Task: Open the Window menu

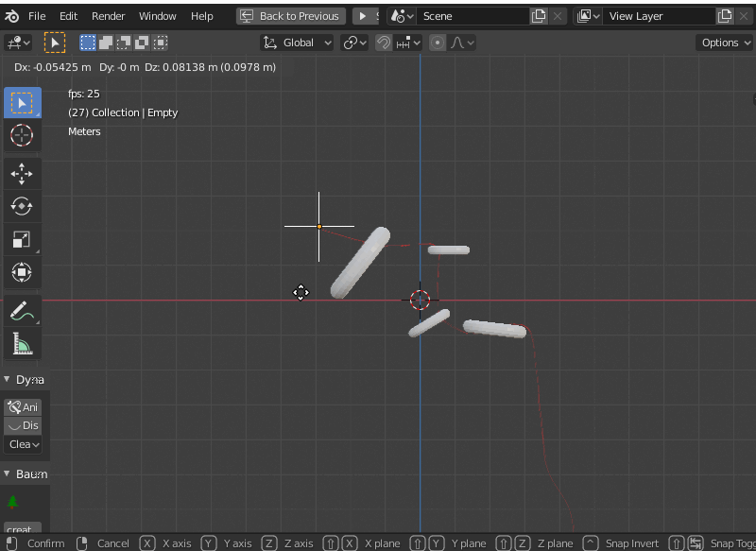Action: point(157,16)
